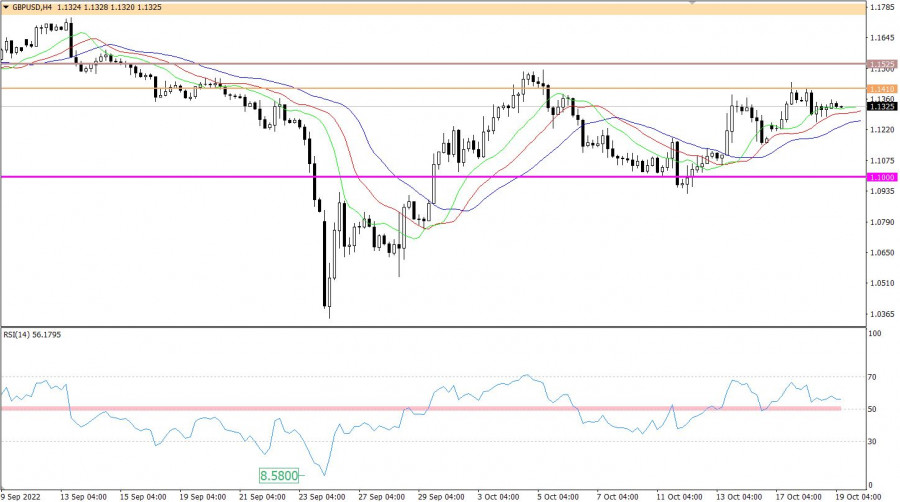Select the orange 1.1410 price tag

881,89
